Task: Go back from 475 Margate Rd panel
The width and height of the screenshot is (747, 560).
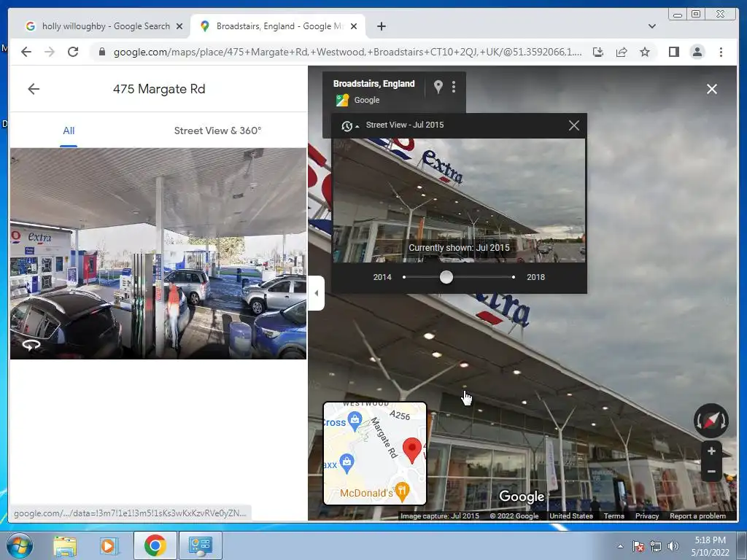Action: click(34, 89)
